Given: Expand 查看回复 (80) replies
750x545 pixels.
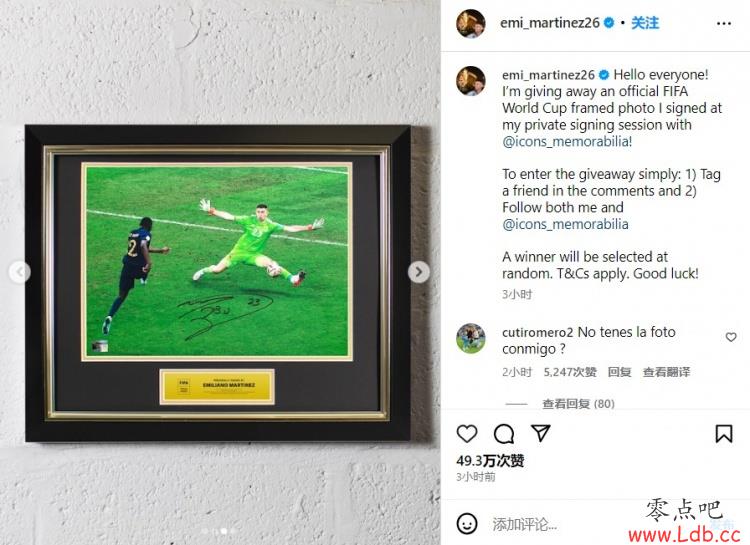Looking at the screenshot, I should click(578, 404).
